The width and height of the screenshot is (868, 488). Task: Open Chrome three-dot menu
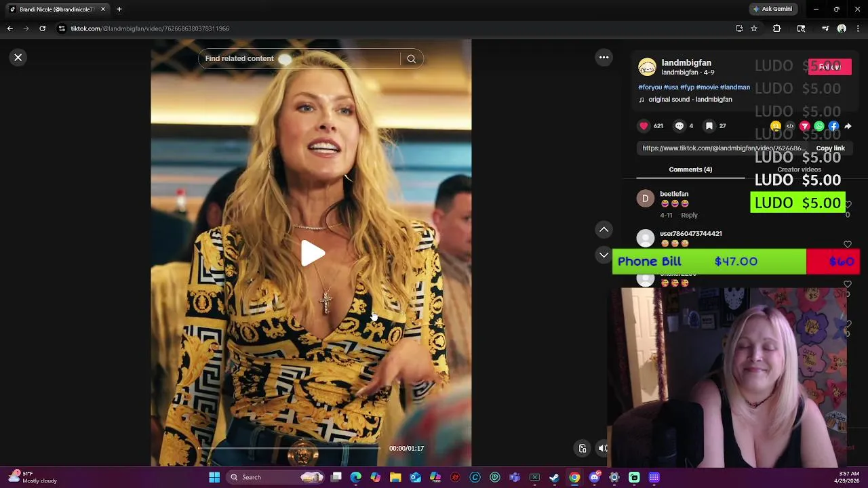tap(858, 28)
